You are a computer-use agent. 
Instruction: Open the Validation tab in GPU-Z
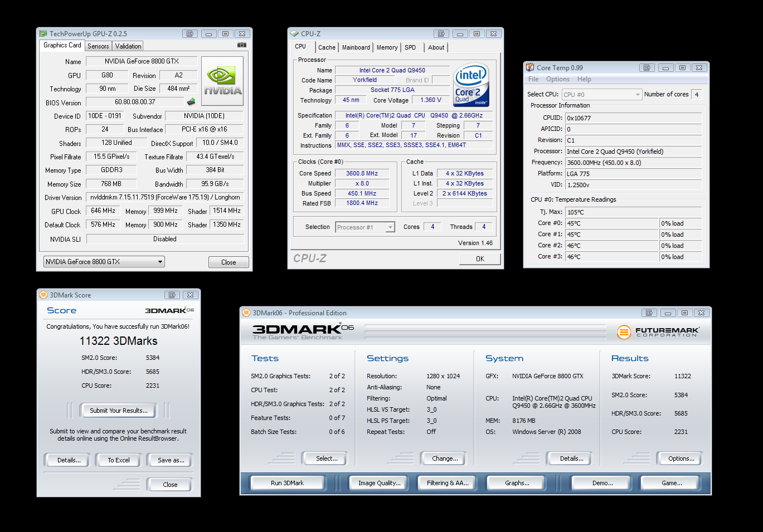tap(128, 46)
